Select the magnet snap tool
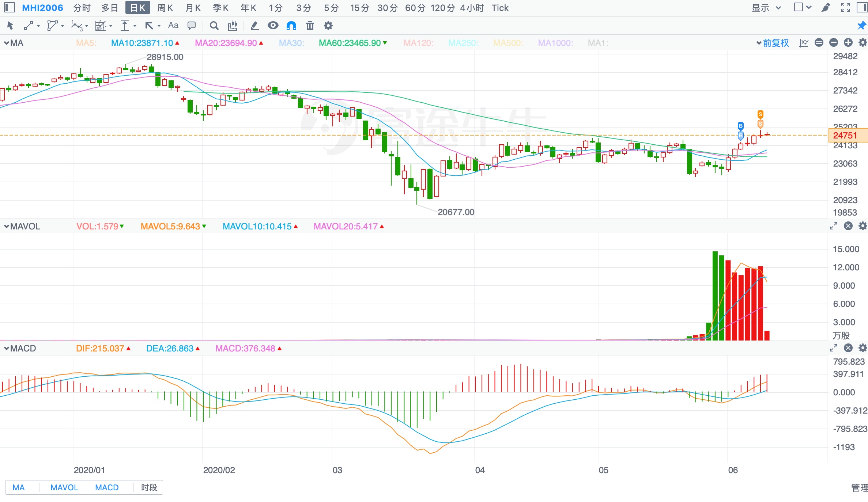This screenshot has width=868, height=502. pyautogui.click(x=291, y=26)
